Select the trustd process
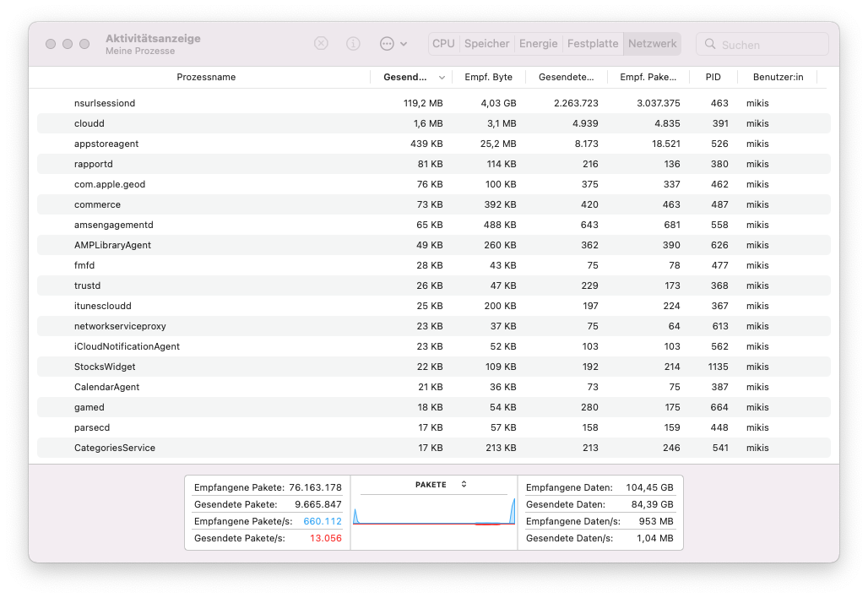This screenshot has width=868, height=598. tap(433, 285)
